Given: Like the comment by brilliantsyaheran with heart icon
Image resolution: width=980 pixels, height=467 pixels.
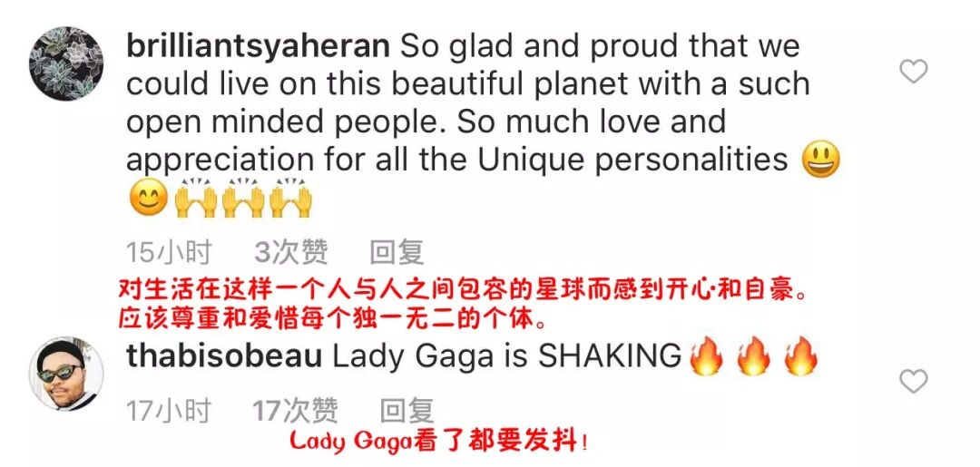Looking at the screenshot, I should tap(913, 72).
